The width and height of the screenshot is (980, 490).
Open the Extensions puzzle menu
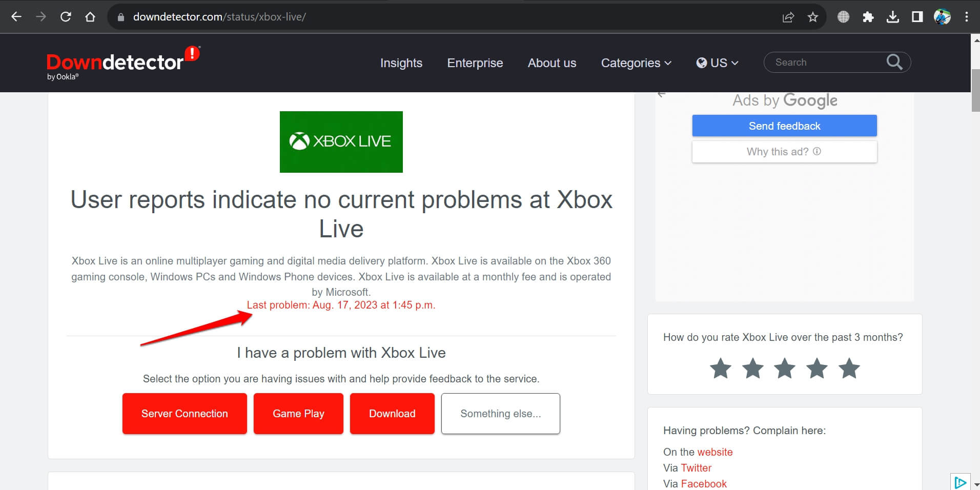(868, 17)
